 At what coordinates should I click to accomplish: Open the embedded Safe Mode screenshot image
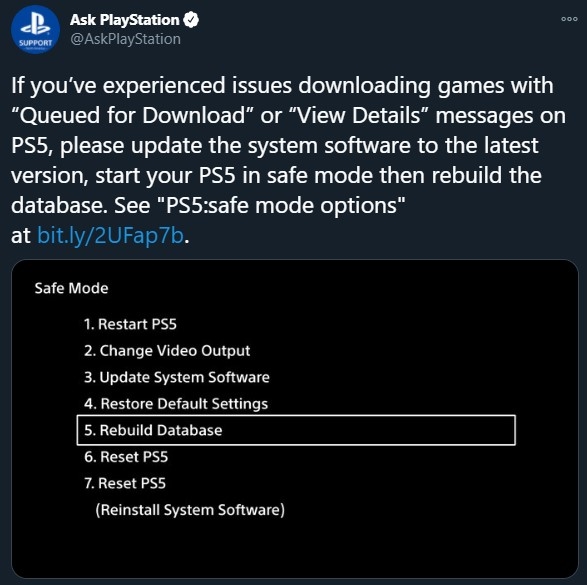tap(295, 419)
